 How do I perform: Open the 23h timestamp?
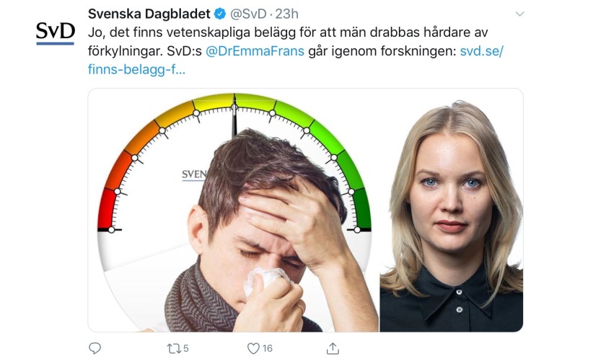(x=287, y=14)
